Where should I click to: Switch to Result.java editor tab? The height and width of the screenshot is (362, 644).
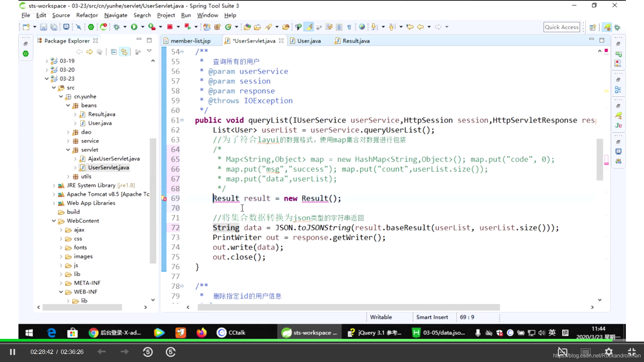[x=352, y=41]
